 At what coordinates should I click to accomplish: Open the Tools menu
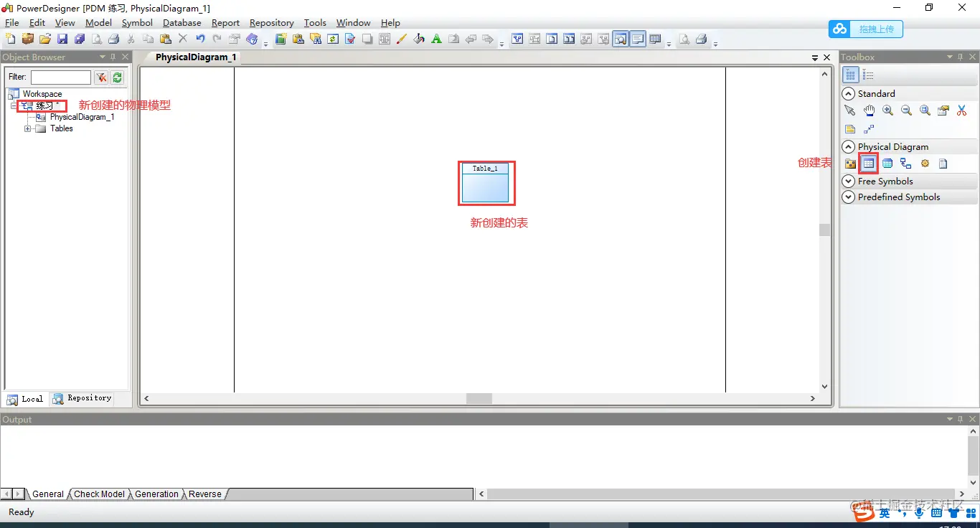coord(315,23)
